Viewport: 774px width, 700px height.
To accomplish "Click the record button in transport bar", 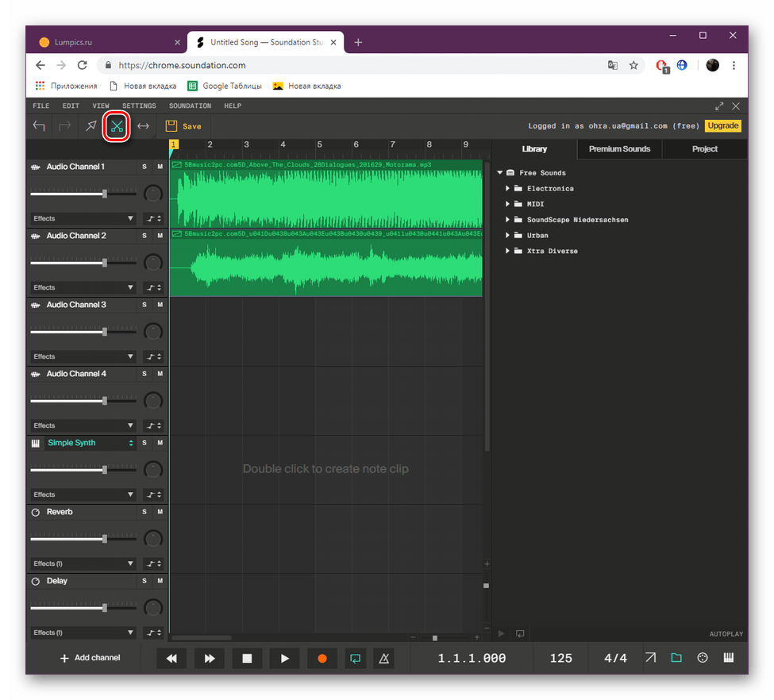I will point(322,658).
